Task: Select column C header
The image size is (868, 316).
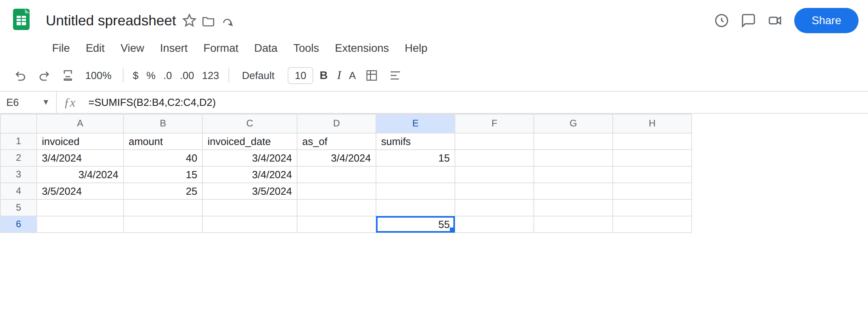Action: pos(250,124)
